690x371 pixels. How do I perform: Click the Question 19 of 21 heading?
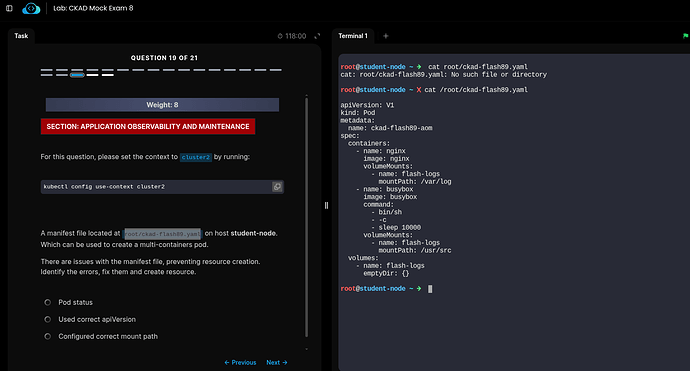pyautogui.click(x=164, y=58)
